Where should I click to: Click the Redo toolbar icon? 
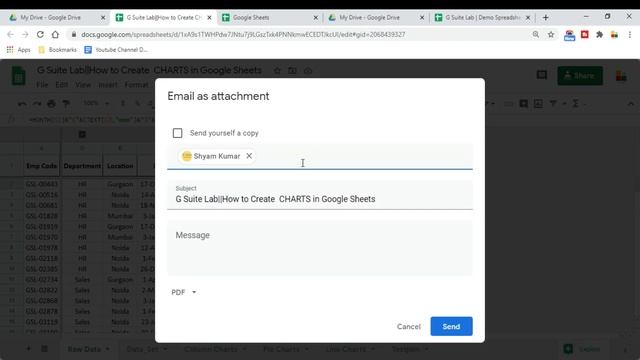click(37, 104)
